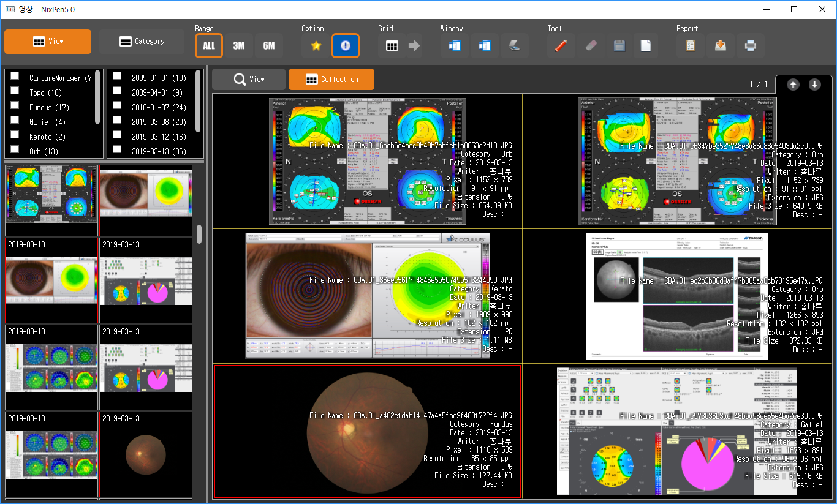Switch to the Collection tab
The image size is (837, 504).
331,79
